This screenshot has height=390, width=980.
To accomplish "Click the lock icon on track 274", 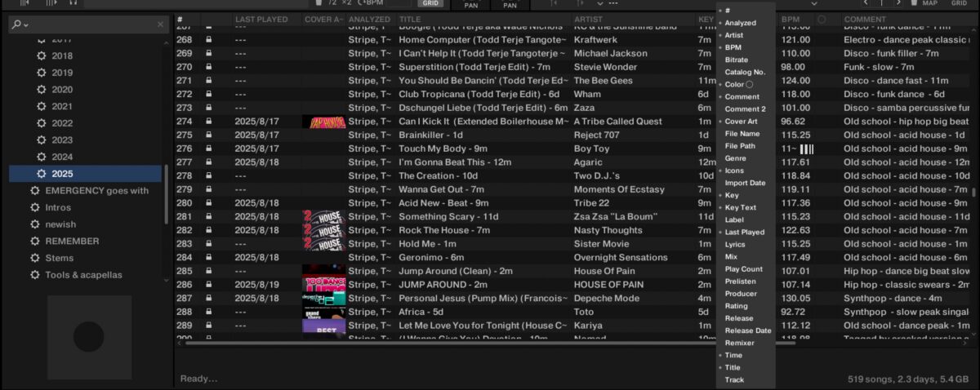I will [x=208, y=122].
